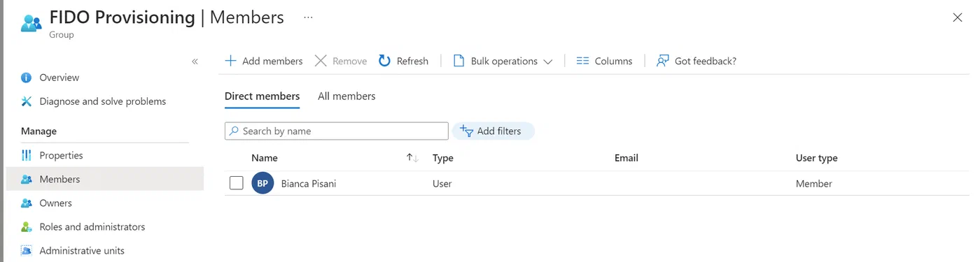Click the Owners people icon
980x262 pixels.
coord(27,203)
